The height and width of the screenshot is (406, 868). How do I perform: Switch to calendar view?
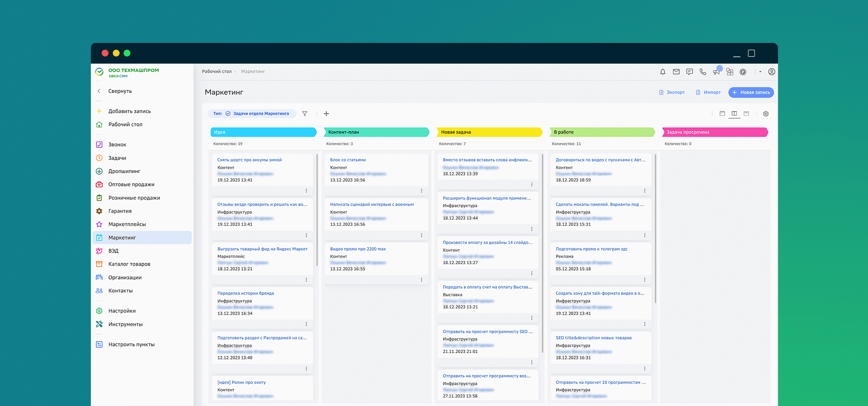click(722, 114)
